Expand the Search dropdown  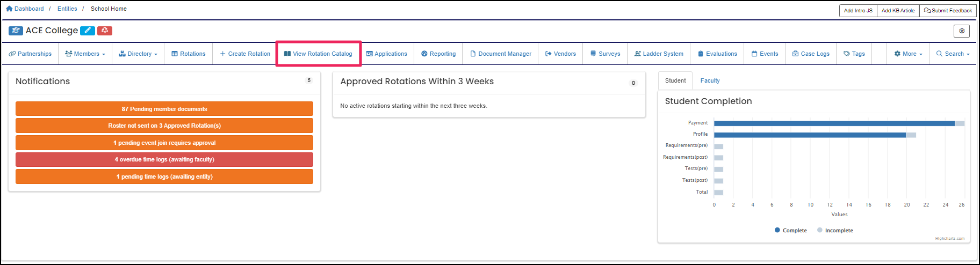pos(953,54)
